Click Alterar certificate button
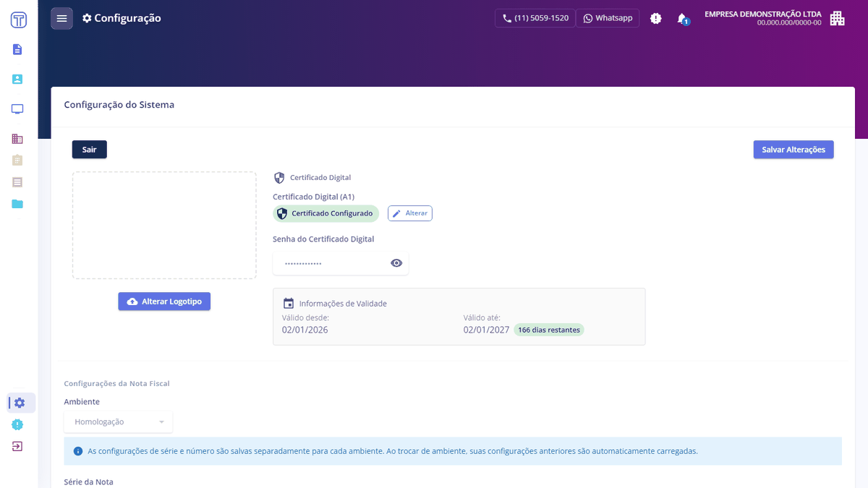The height and width of the screenshot is (488, 868). 410,213
